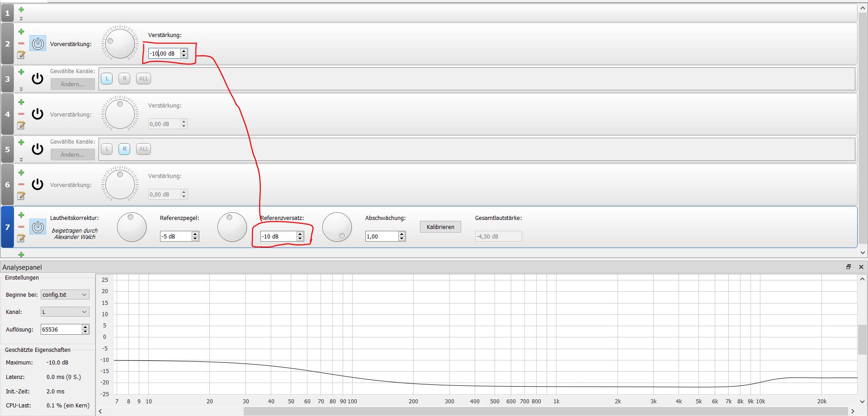
Task: Click the graph vertical scrollbar thumb
Action: [863, 339]
